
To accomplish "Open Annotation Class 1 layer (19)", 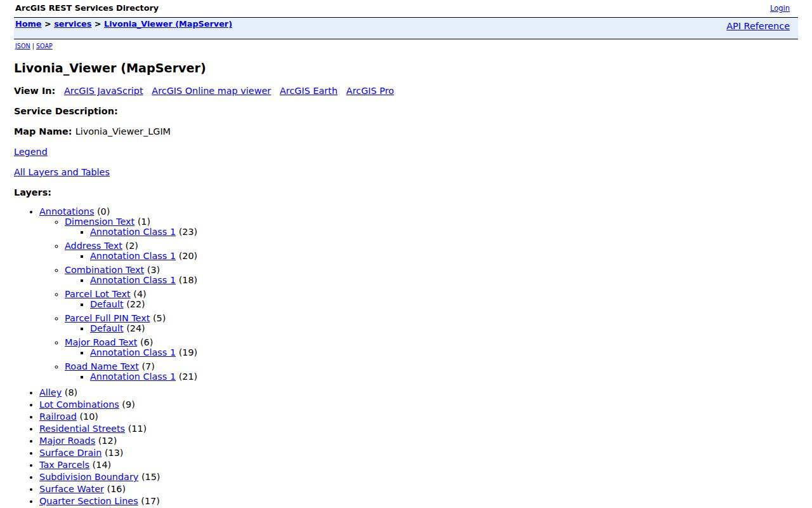I will tap(133, 352).
